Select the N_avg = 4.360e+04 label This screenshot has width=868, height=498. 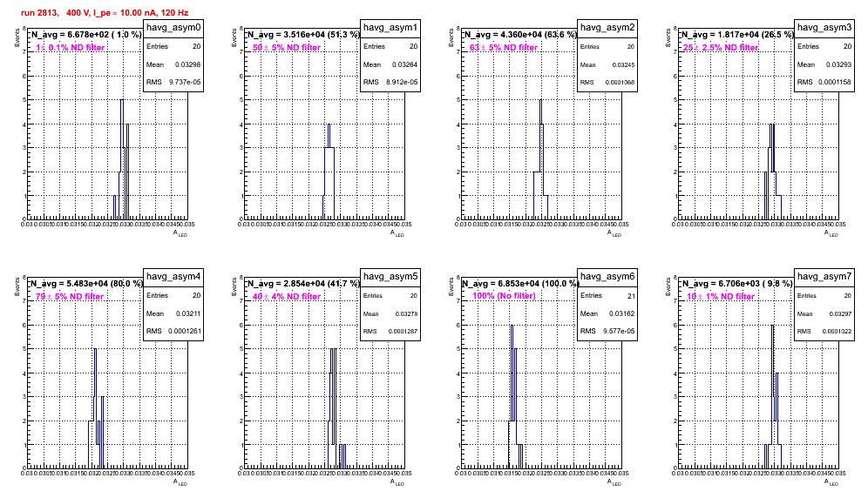click(x=519, y=34)
